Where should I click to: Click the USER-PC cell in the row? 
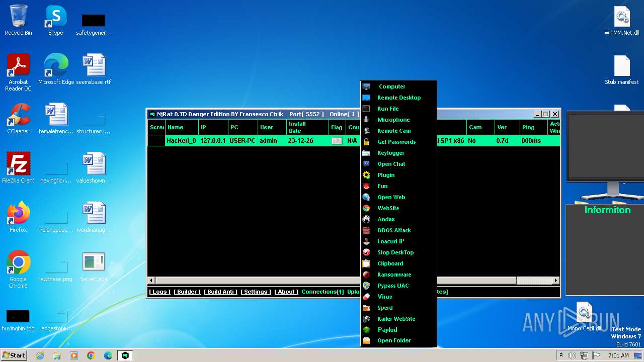[243, 141]
